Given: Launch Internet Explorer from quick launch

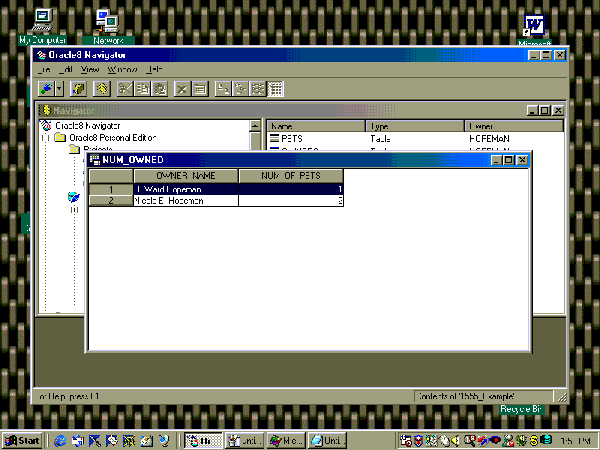Looking at the screenshot, I should (60, 441).
